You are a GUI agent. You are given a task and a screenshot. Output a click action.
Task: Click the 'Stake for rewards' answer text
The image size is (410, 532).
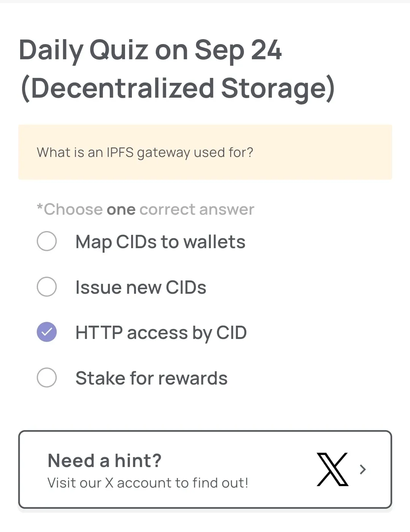point(151,378)
